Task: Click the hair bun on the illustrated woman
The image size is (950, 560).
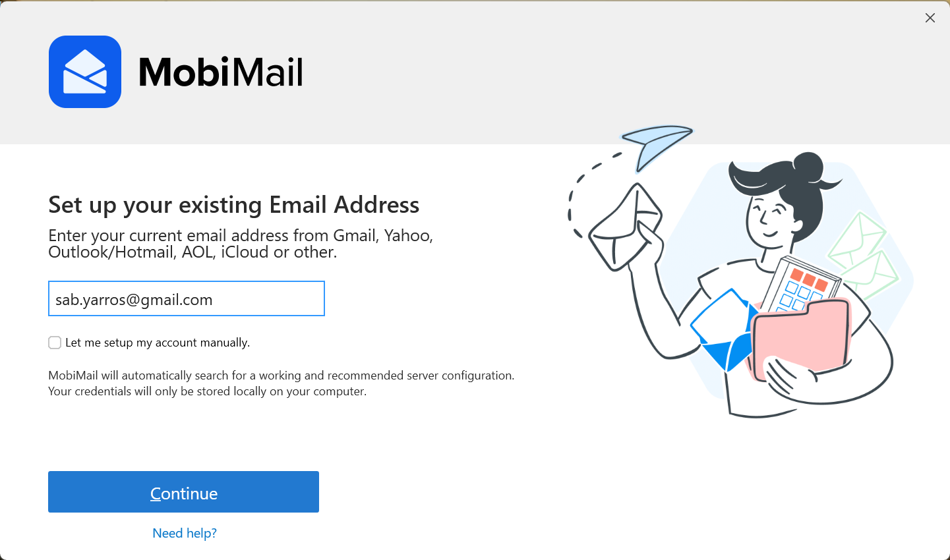Action: [x=808, y=169]
